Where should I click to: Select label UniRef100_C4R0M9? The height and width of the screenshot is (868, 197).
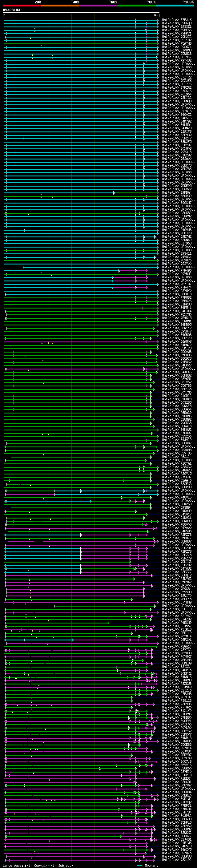tap(177, 511)
